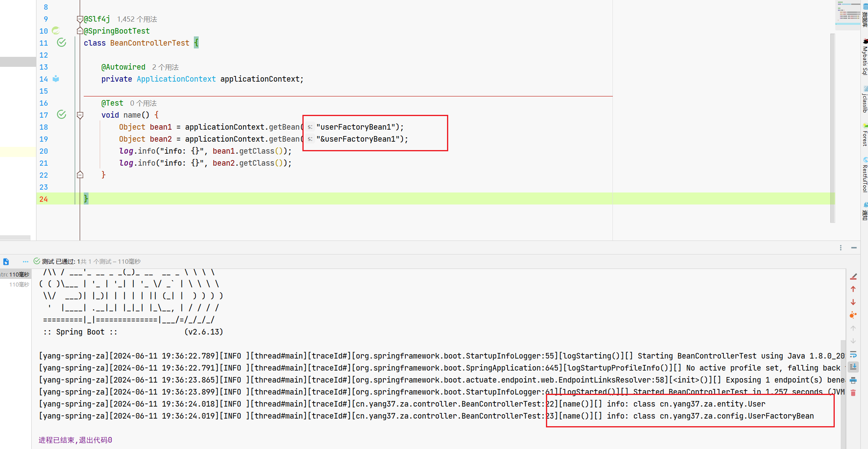Click the process finished exit code 0 message
Screen dimensions: 868x449
coord(75,440)
